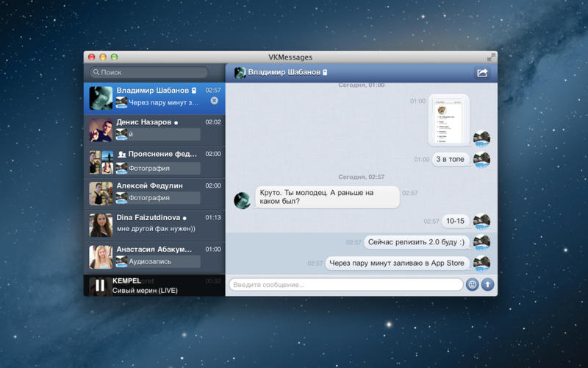Click the "Аудиозапись" preview under Анастасия Абакум

(150, 261)
